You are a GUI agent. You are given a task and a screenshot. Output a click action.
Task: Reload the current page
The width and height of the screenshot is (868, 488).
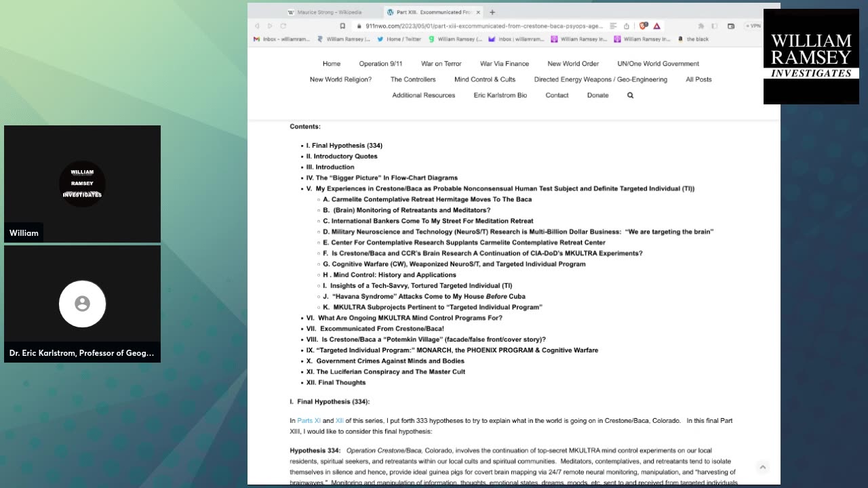(x=283, y=26)
